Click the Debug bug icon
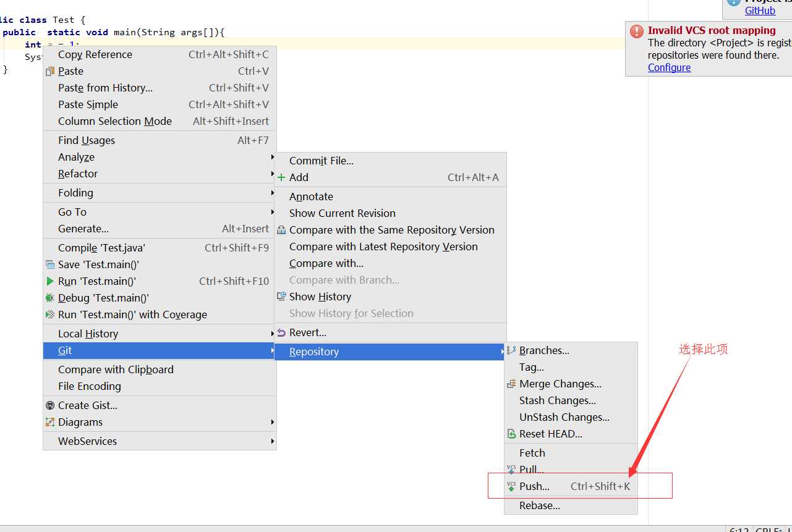The height and width of the screenshot is (532, 792). (50, 298)
